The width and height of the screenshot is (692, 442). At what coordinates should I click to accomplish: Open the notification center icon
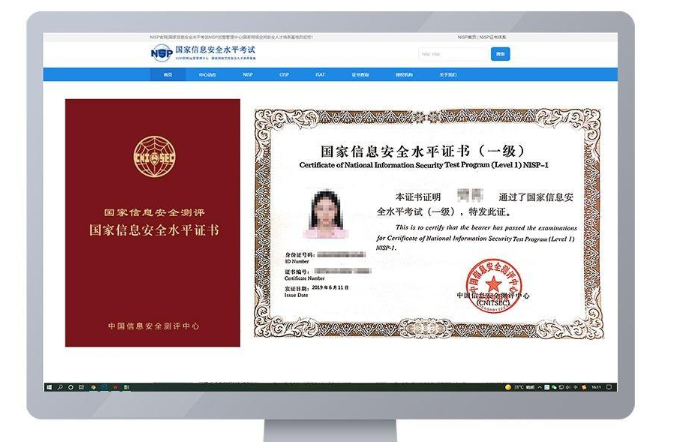point(609,387)
